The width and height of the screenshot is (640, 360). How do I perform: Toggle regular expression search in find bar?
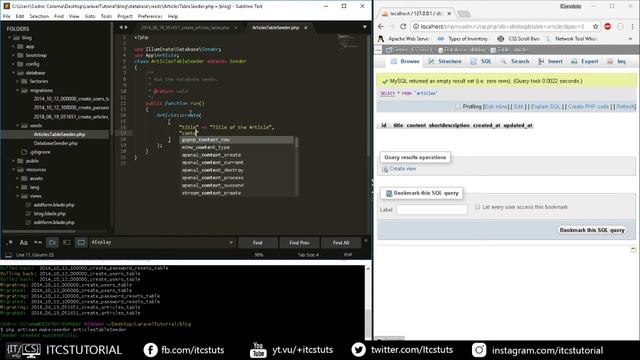9,242
